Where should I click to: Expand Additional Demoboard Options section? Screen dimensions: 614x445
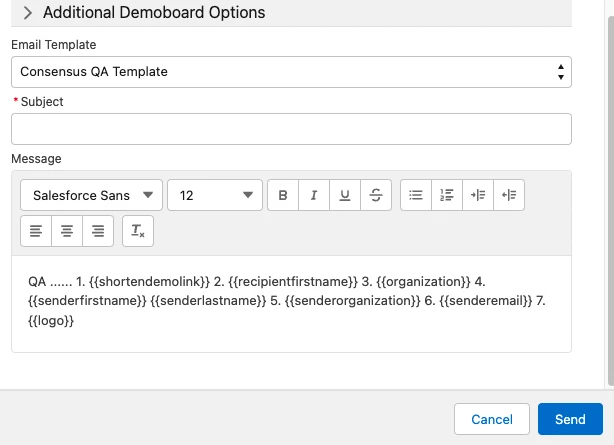(x=27, y=13)
